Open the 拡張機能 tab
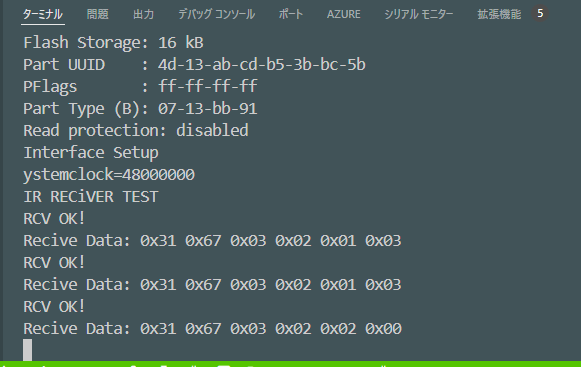The height and width of the screenshot is (367, 581). point(499,14)
